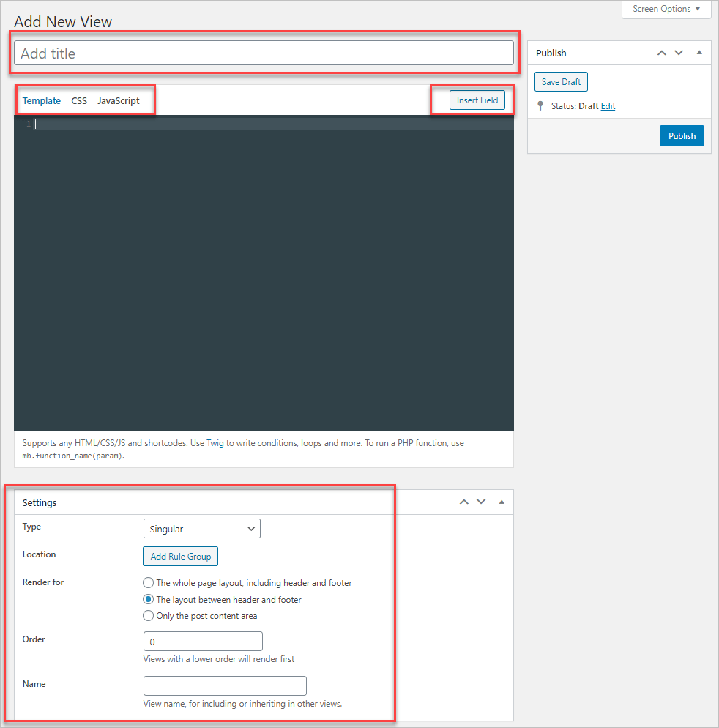Focus the Add title input field
Viewport: 719px width, 728px height.
[264, 53]
